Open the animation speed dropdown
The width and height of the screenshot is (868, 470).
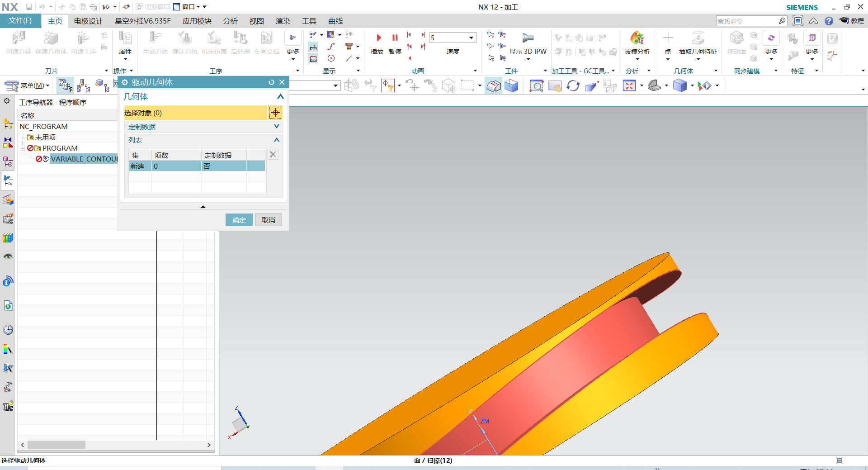point(472,38)
